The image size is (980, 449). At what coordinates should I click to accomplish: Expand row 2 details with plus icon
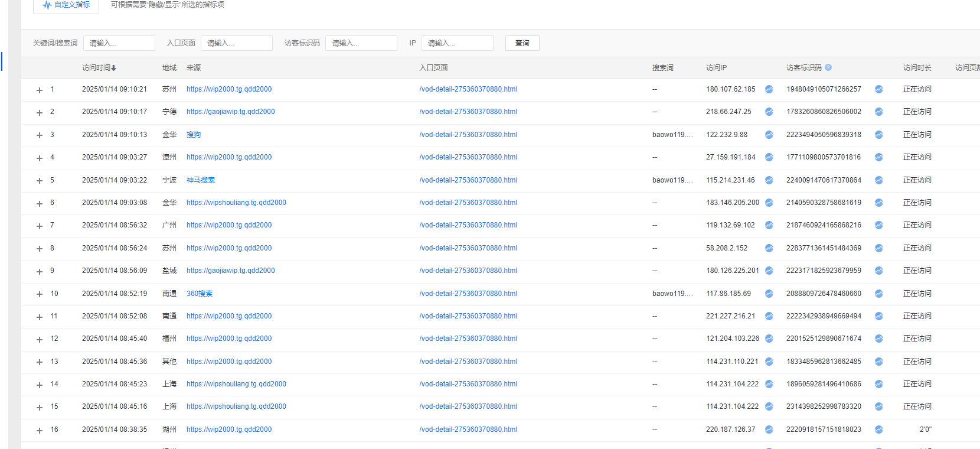[40, 112]
